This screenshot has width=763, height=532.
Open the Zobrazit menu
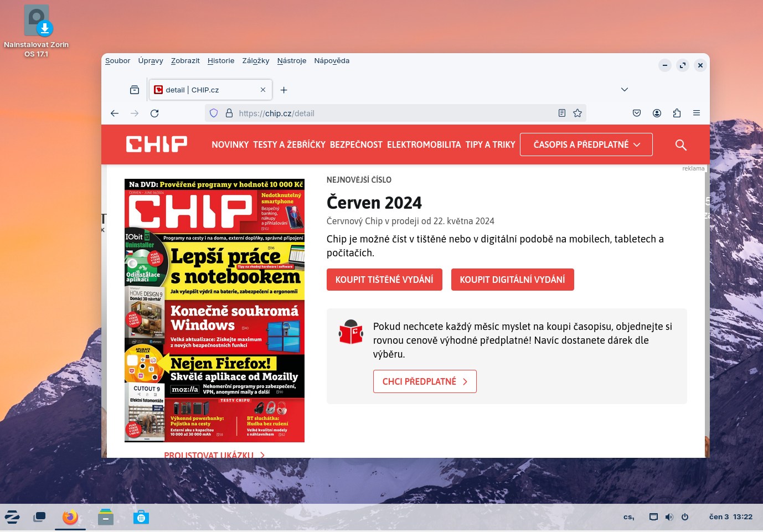185,61
